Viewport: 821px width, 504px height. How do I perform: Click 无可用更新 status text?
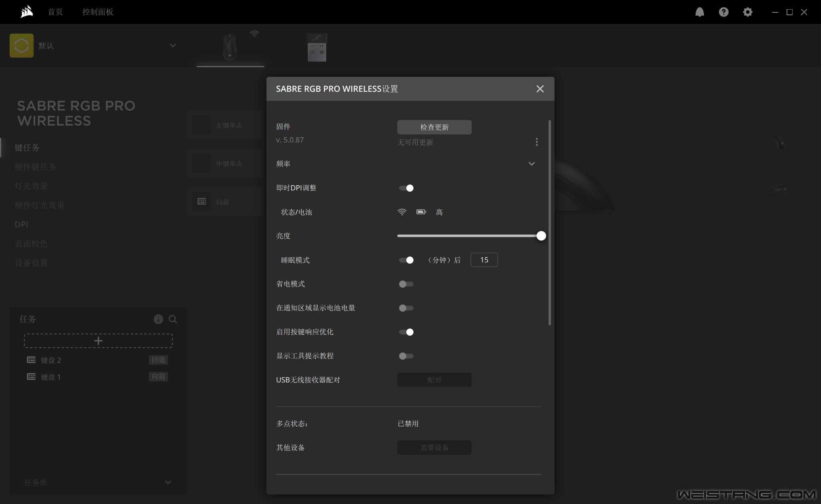[x=415, y=142]
